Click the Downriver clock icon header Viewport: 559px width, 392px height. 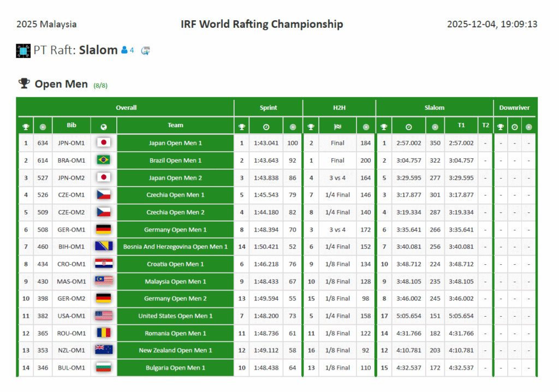click(x=514, y=126)
